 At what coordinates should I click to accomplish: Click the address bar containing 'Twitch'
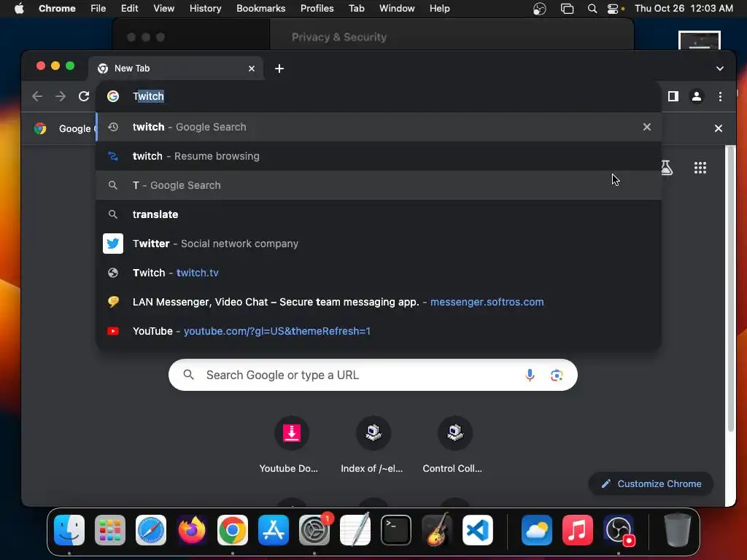379,96
